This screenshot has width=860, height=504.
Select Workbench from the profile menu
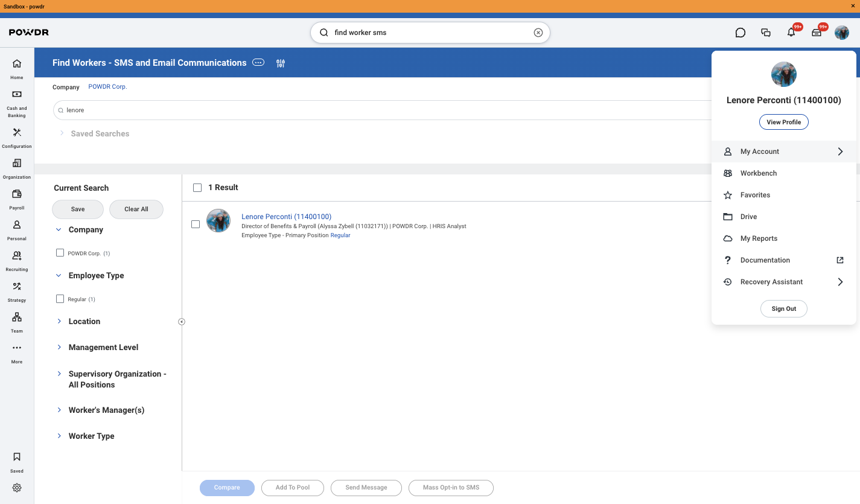(x=784, y=173)
